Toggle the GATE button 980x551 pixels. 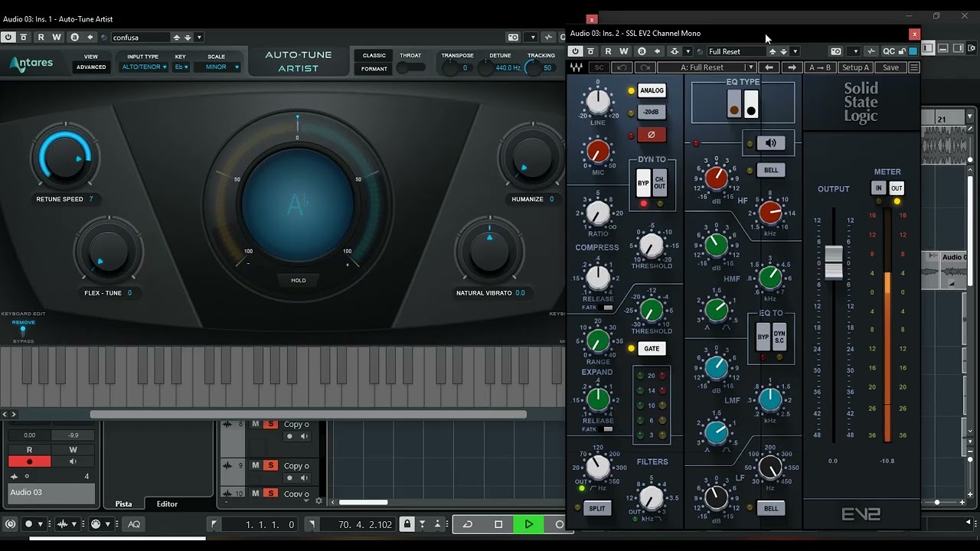pos(652,348)
